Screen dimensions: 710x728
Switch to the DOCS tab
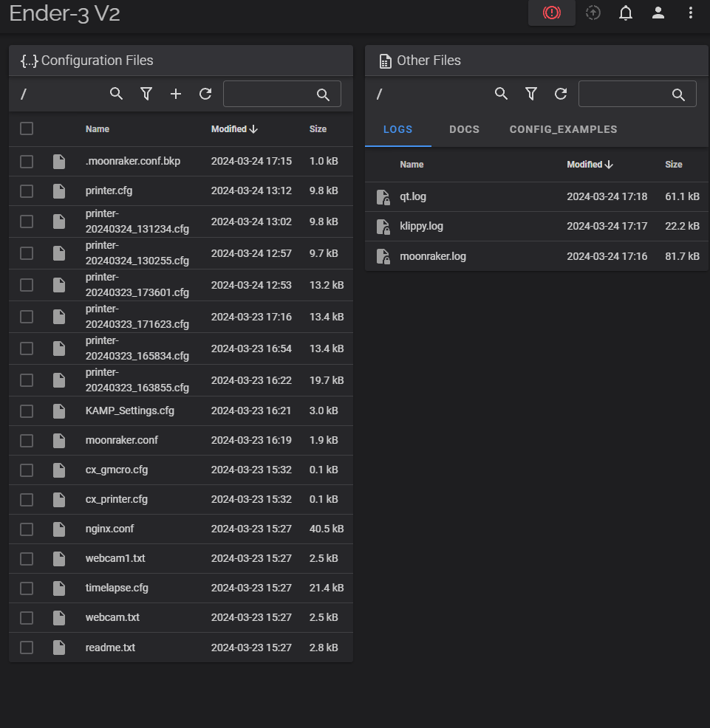click(464, 129)
